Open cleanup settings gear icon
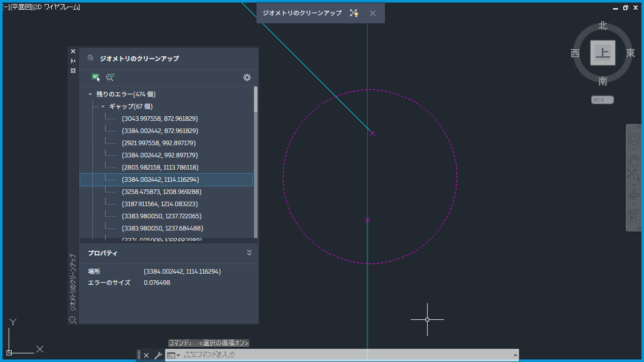The width and height of the screenshot is (644, 362). [x=247, y=78]
